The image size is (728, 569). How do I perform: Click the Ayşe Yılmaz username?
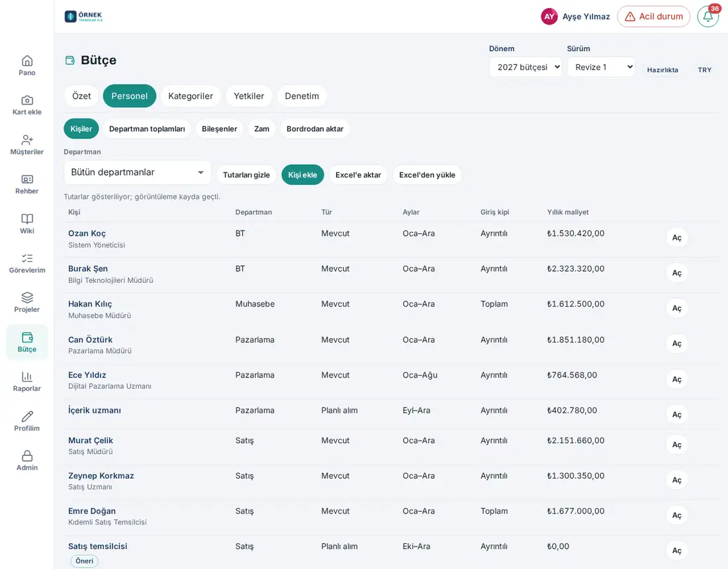point(586,17)
